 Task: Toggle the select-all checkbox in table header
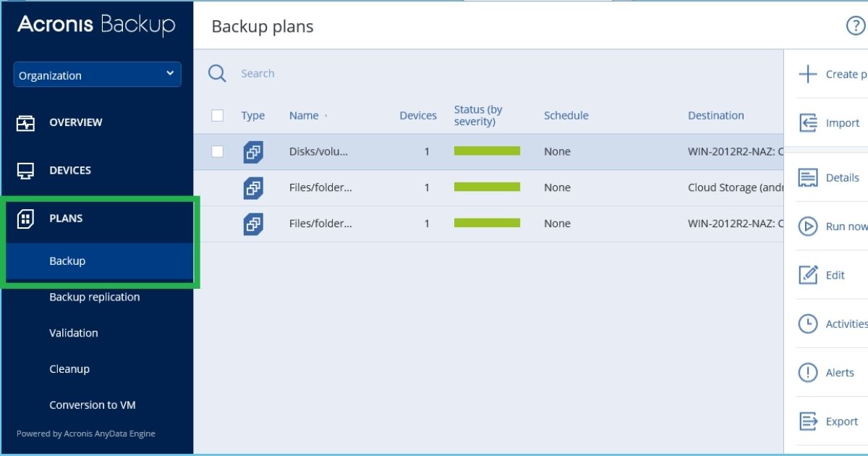click(x=217, y=115)
